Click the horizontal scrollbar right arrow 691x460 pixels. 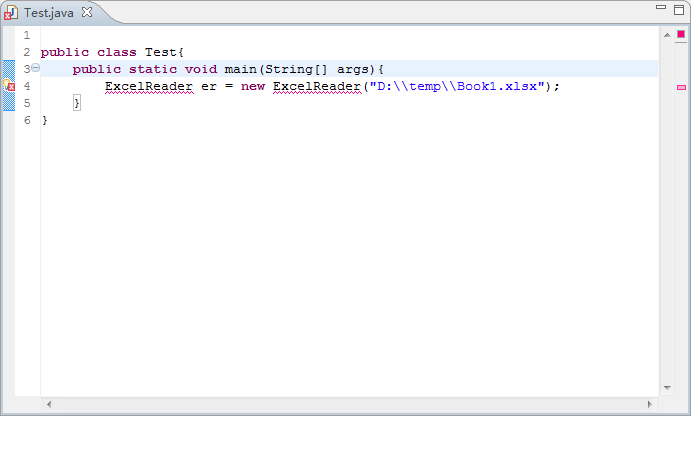(650, 404)
